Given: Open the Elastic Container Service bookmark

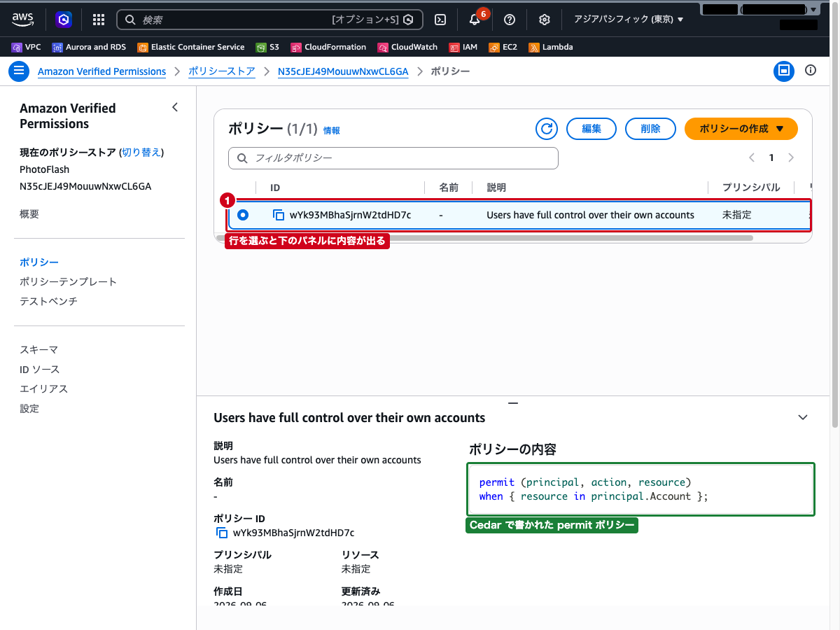Looking at the screenshot, I should click(x=191, y=48).
